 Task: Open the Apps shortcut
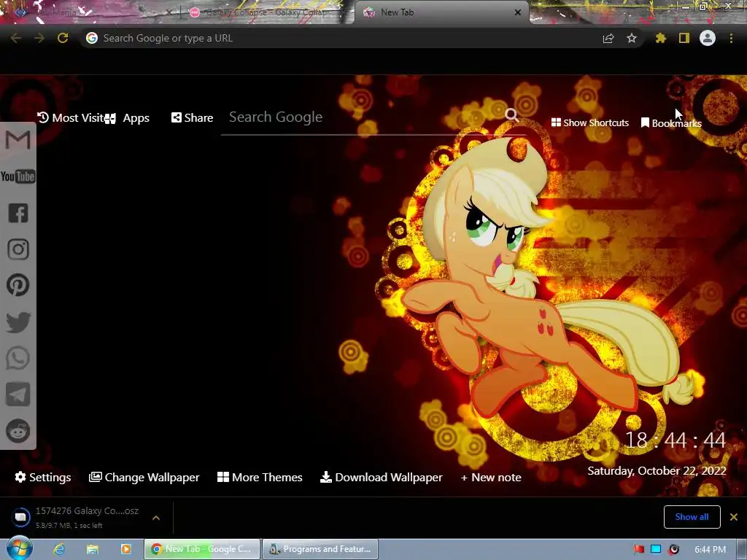(127, 118)
